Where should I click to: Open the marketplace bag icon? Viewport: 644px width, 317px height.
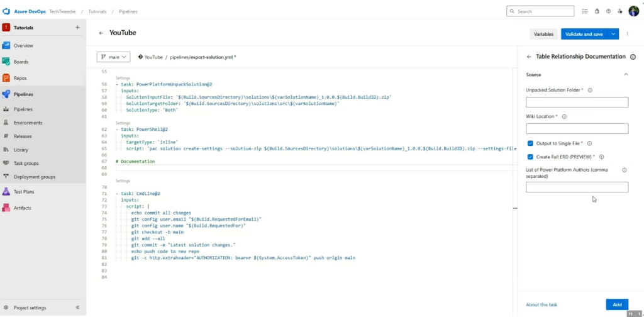tap(597, 11)
